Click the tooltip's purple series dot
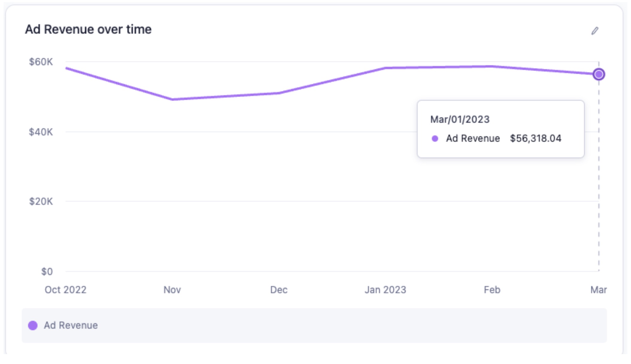The image size is (631, 364). tap(435, 138)
